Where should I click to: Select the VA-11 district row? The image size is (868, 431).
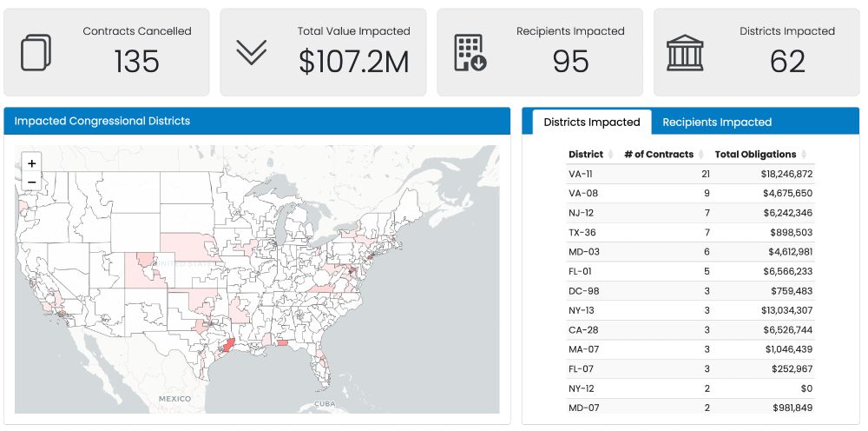tap(690, 174)
